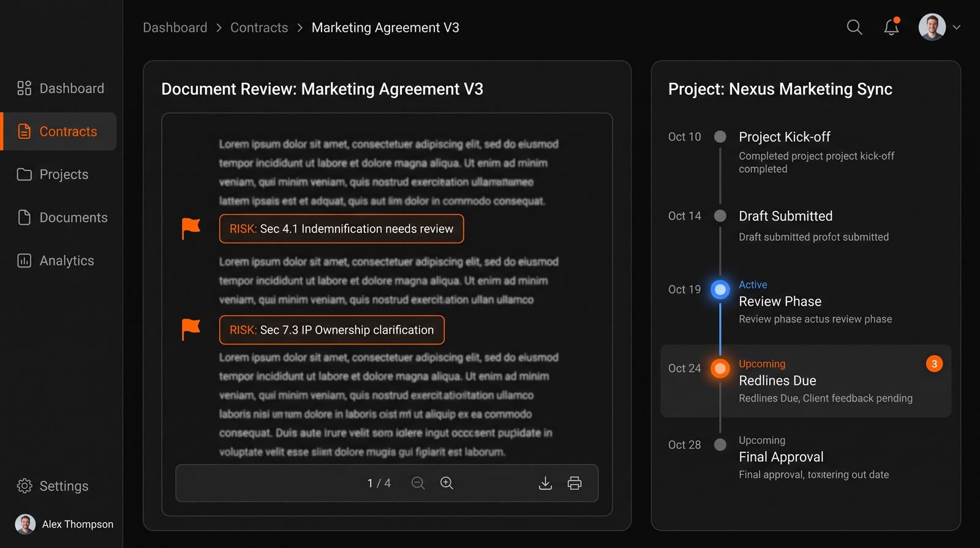Click the Documents file icon
Image resolution: width=980 pixels, height=548 pixels.
tap(24, 218)
